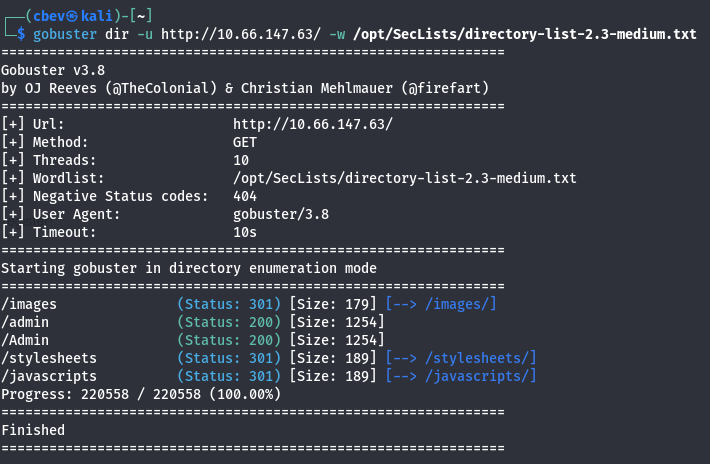Click the GET method value

click(245, 142)
